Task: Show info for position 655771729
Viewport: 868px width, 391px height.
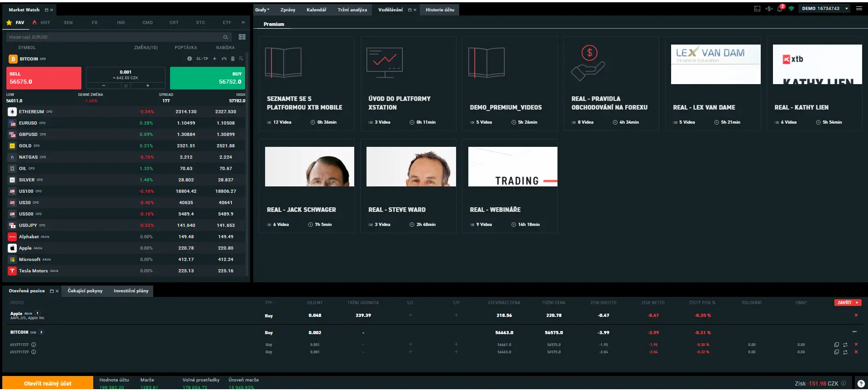Action: click(x=34, y=352)
